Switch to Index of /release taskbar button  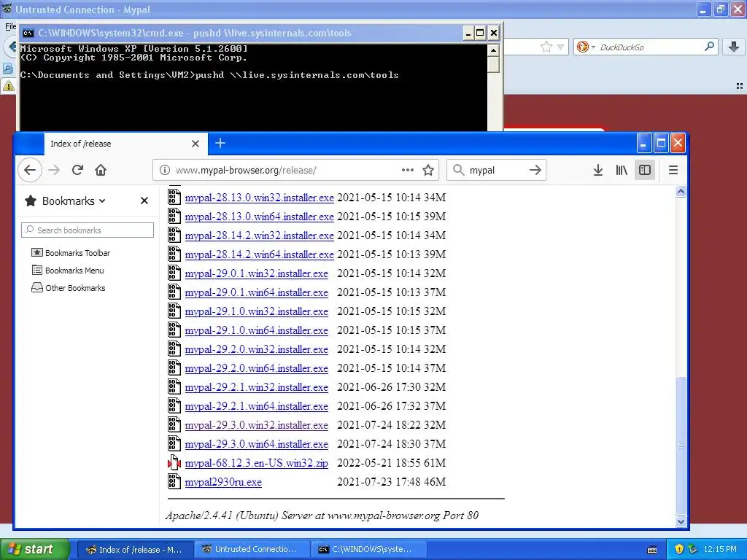135,550
